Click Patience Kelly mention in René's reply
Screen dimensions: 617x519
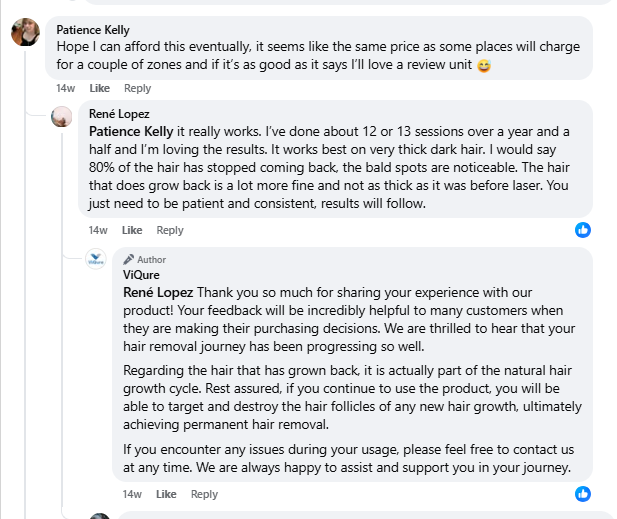pos(131,131)
